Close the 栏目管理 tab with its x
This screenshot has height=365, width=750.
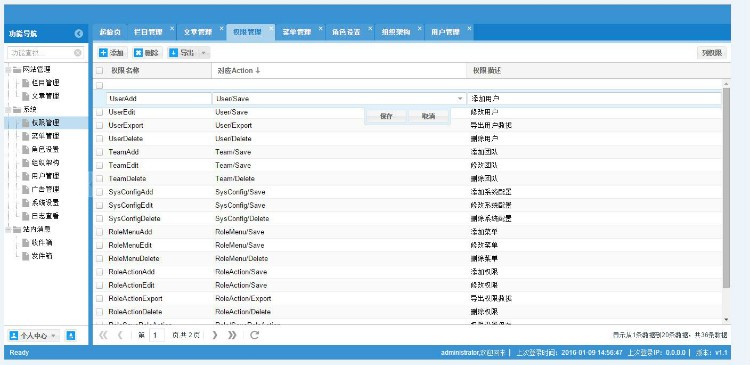click(172, 29)
